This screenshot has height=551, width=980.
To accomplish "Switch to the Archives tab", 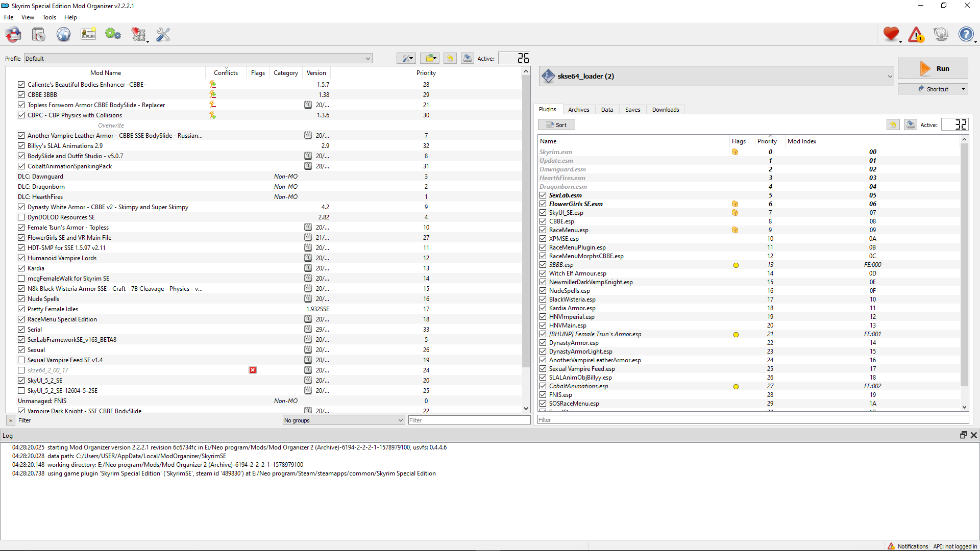I will (578, 109).
